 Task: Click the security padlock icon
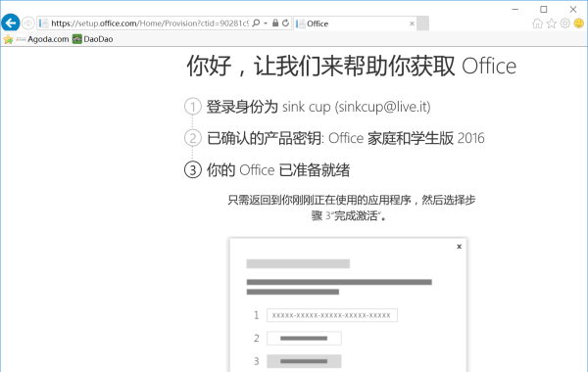pyautogui.click(x=275, y=23)
